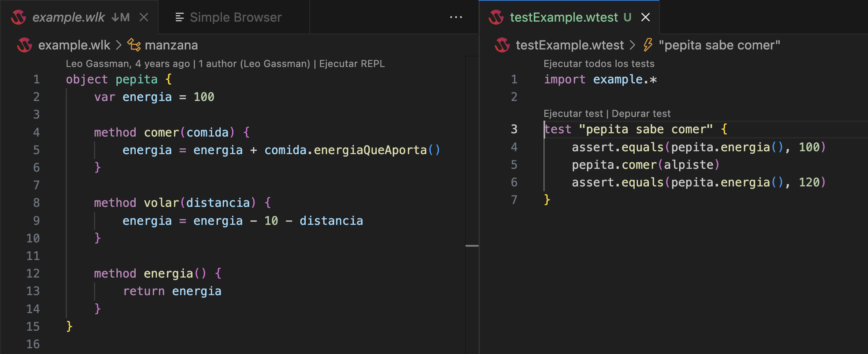Click Wollok file icon in right breadcrumb
The width and height of the screenshot is (868, 354).
[x=502, y=45]
